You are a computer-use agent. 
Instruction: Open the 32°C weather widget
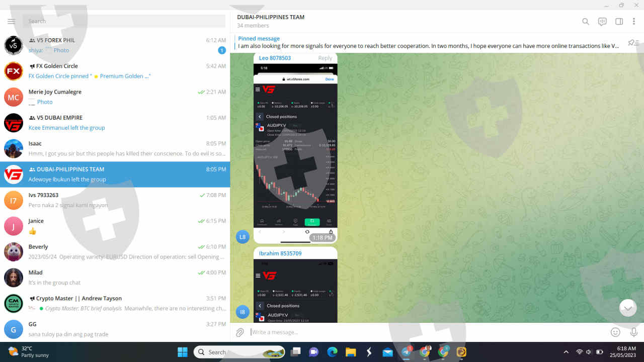[29, 352]
